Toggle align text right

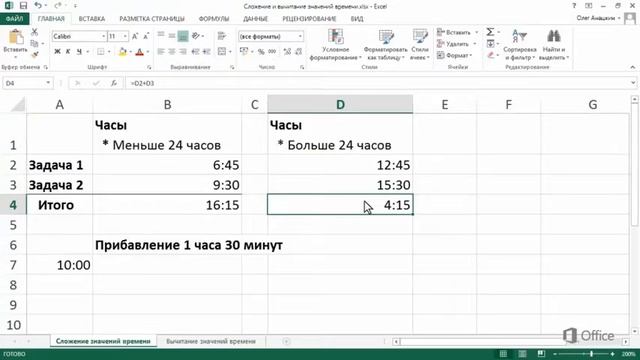(x=183, y=51)
